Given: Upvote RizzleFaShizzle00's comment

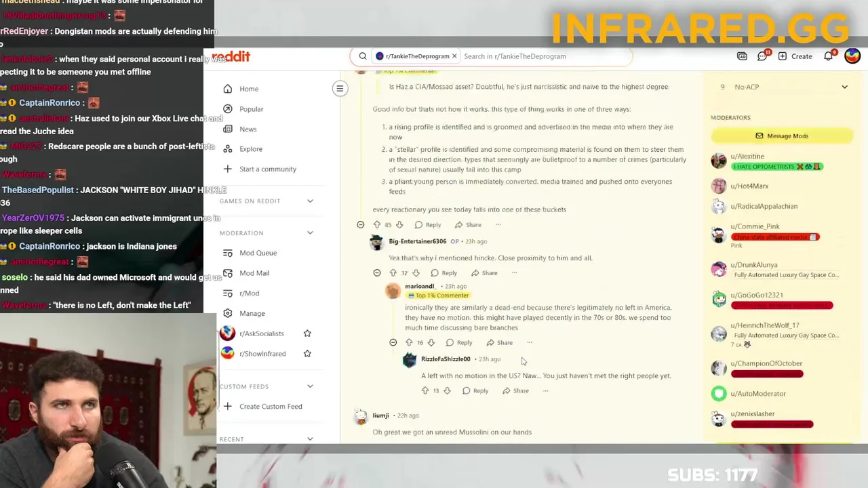Looking at the screenshot, I should click(425, 391).
